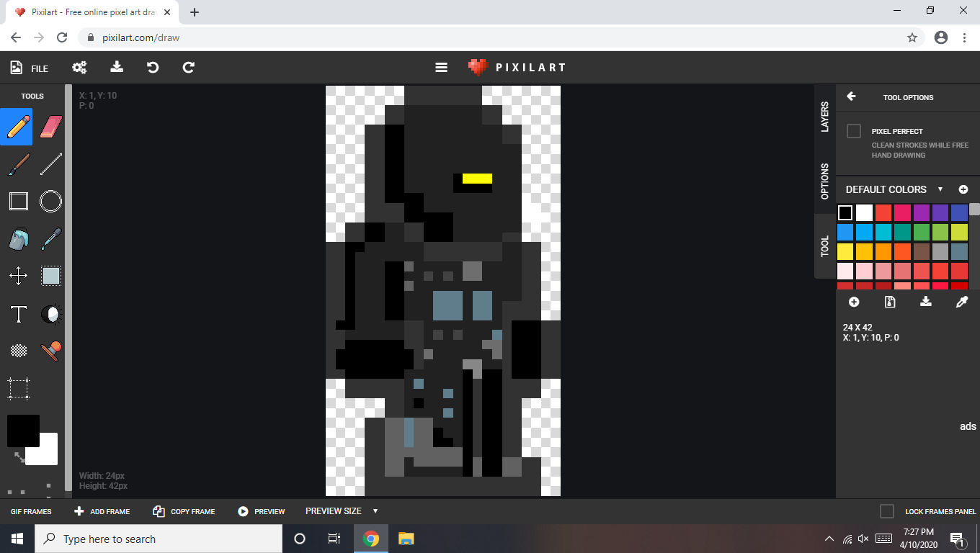Click the primary black color box
The height and width of the screenshot is (553, 980).
[x=23, y=431]
